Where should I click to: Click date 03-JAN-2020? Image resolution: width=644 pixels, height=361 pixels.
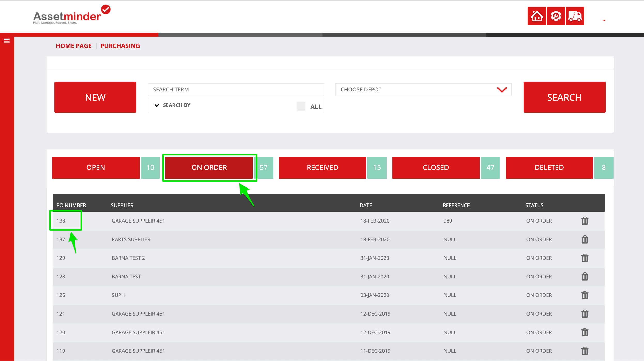tap(375, 295)
